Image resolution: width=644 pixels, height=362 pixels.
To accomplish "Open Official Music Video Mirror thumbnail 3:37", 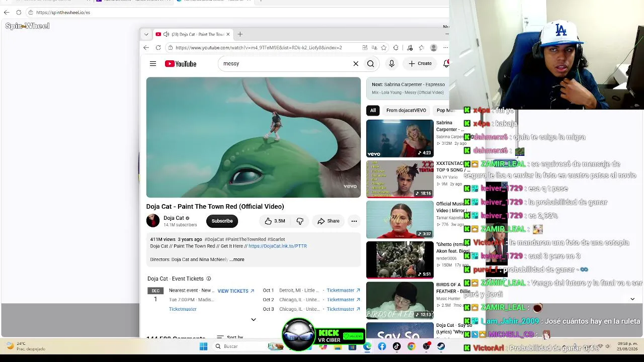I will [x=399, y=220].
